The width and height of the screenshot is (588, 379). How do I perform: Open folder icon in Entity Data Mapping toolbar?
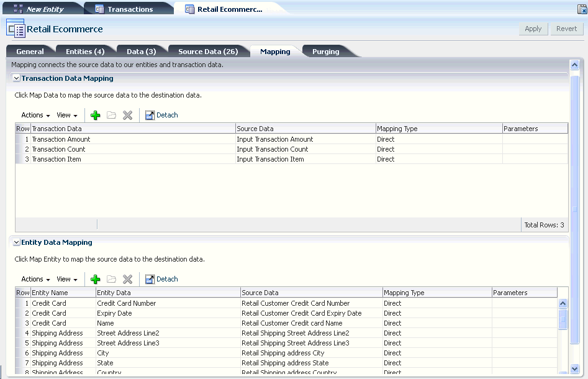pyautogui.click(x=111, y=279)
